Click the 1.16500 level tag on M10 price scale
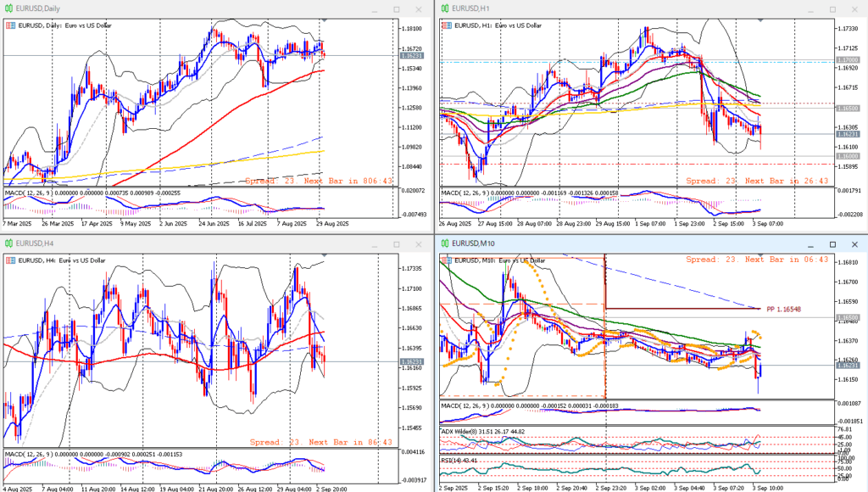Screen dimensions: 868x492 pyautogui.click(x=848, y=319)
